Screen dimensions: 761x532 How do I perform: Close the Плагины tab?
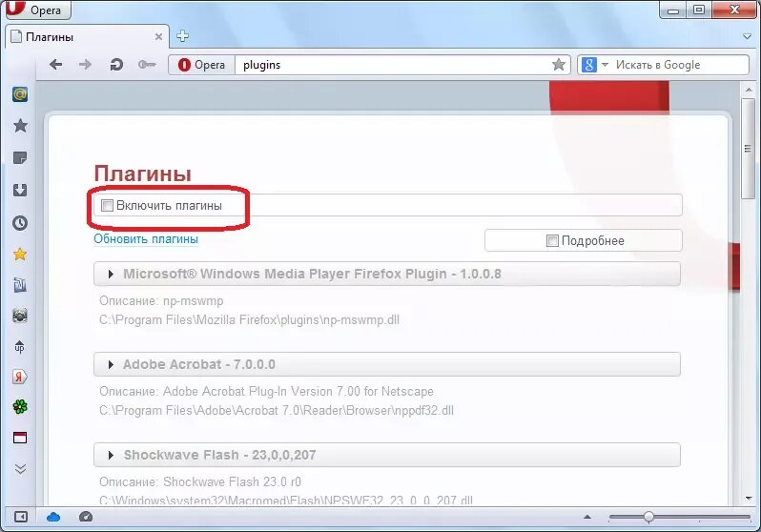[158, 37]
